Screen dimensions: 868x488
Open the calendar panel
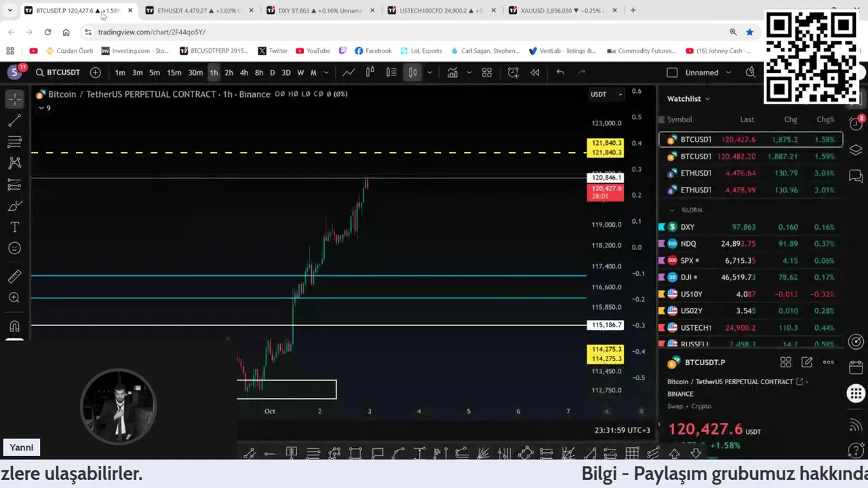(856, 368)
